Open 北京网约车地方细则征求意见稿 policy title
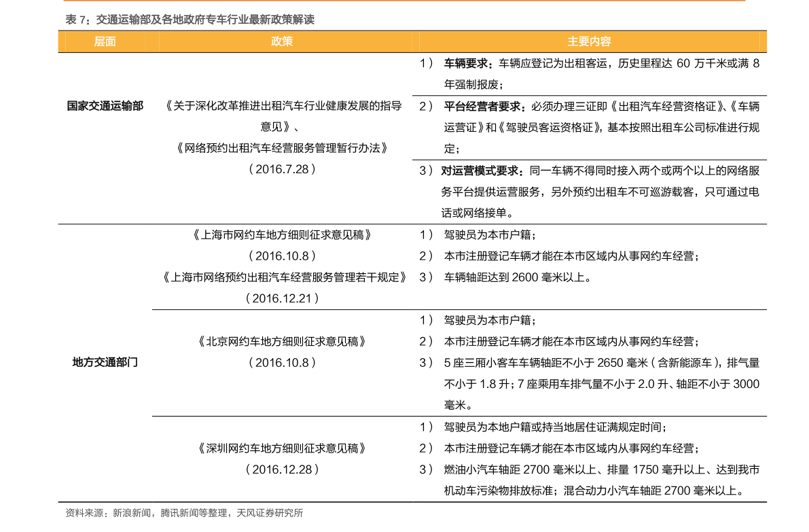Image resolution: width=809 pixels, height=532 pixels. tap(282, 341)
